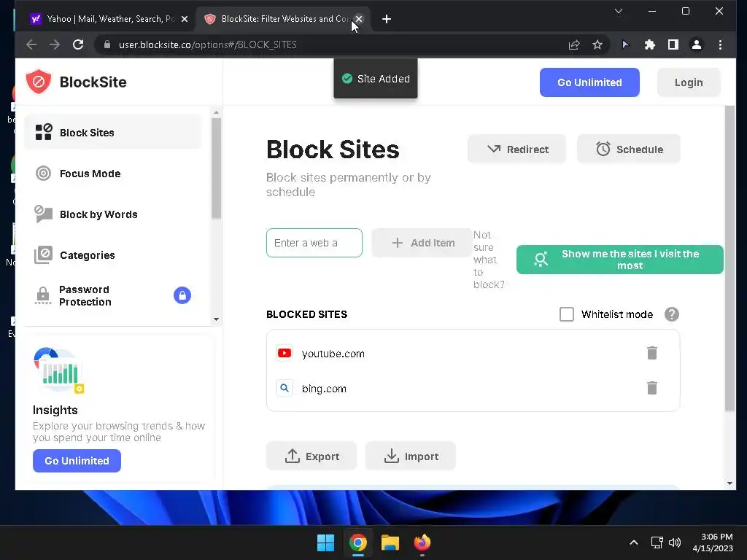Open the Block by Words section
This screenshot has width=747, height=560.
(113, 214)
